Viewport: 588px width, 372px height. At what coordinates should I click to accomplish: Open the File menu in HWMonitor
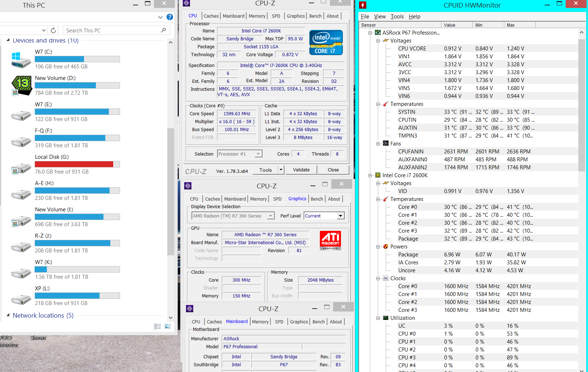click(x=365, y=16)
